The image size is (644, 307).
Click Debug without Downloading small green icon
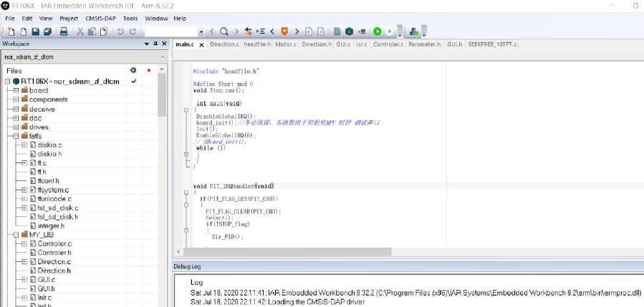click(x=389, y=31)
